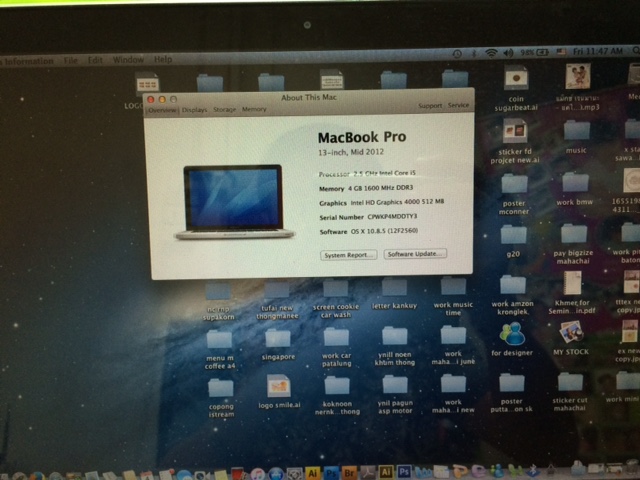Open the Help menu
The width and height of the screenshot is (640, 480).
click(162, 60)
